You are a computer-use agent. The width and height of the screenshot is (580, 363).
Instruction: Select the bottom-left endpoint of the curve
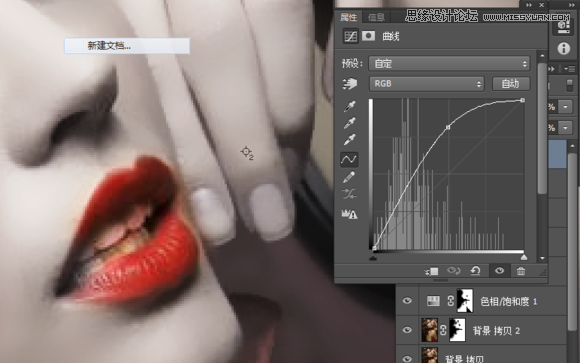(374, 248)
